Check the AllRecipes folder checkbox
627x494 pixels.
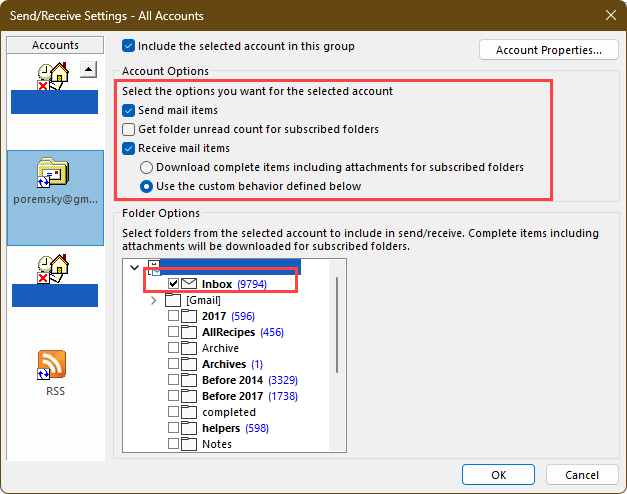[173, 332]
